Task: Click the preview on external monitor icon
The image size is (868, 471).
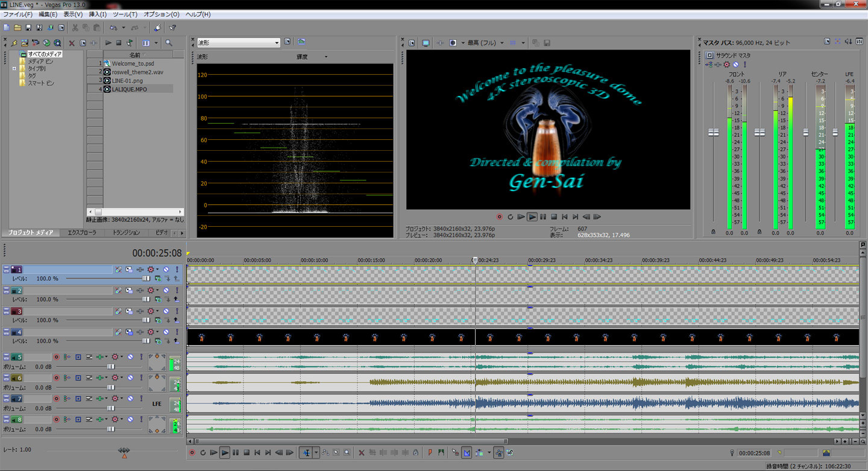Action: click(x=426, y=43)
